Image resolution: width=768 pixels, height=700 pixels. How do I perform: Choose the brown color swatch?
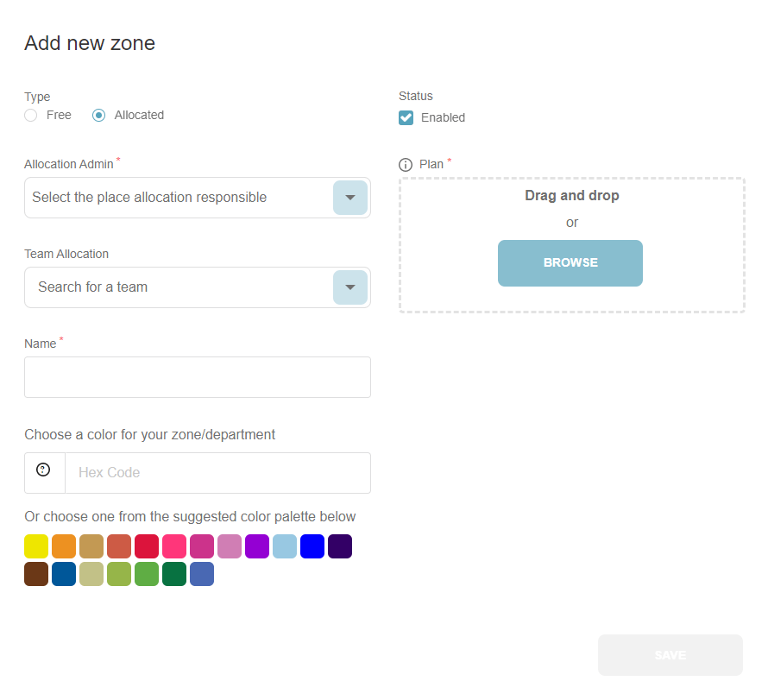pyautogui.click(x=36, y=575)
